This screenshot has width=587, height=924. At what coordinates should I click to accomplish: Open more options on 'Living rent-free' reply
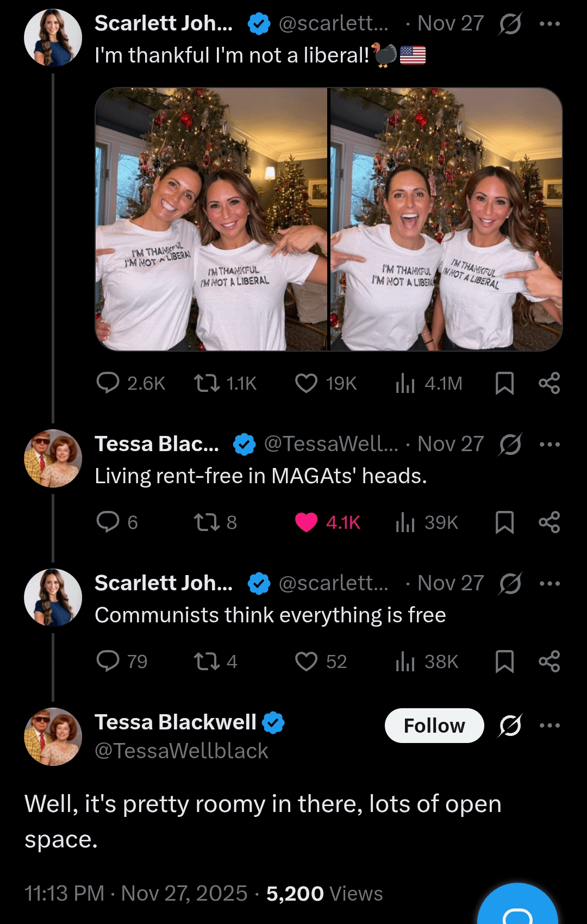click(x=549, y=445)
